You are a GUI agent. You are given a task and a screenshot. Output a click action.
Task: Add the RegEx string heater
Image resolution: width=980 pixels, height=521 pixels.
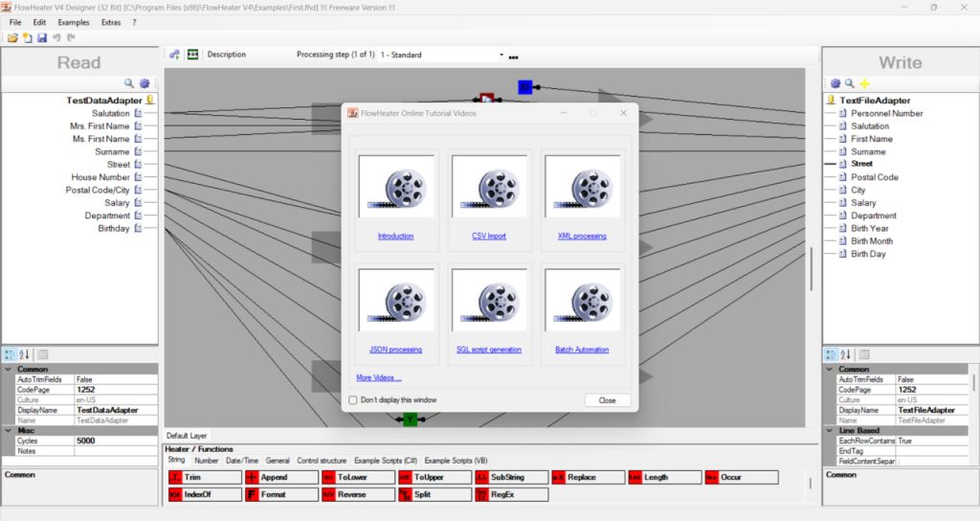pos(511,494)
